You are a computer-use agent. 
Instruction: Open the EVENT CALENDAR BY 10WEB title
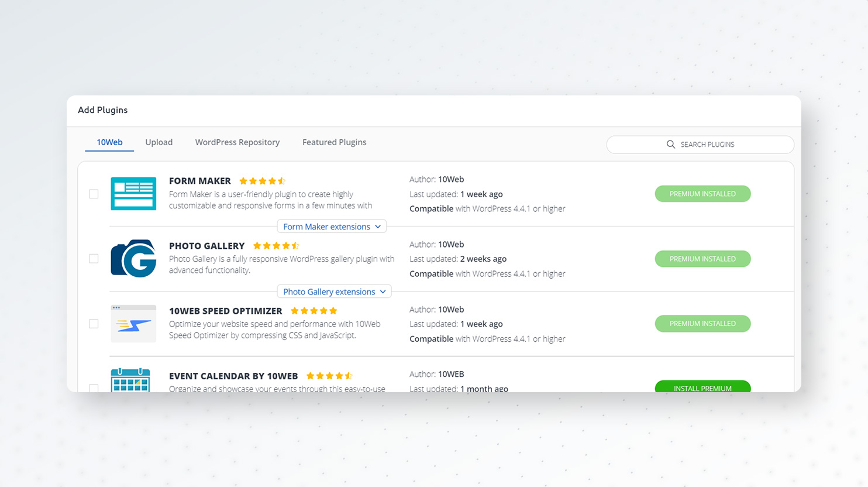233,376
